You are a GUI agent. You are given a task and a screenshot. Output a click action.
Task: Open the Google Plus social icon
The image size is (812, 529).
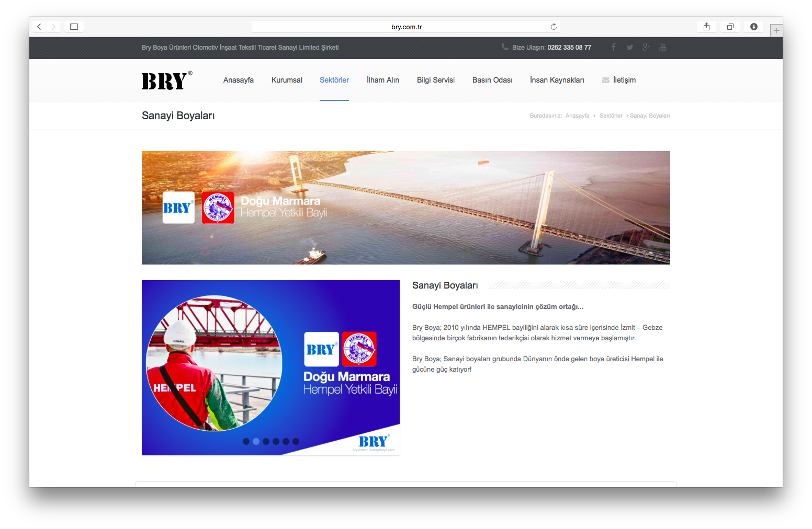tap(646, 47)
